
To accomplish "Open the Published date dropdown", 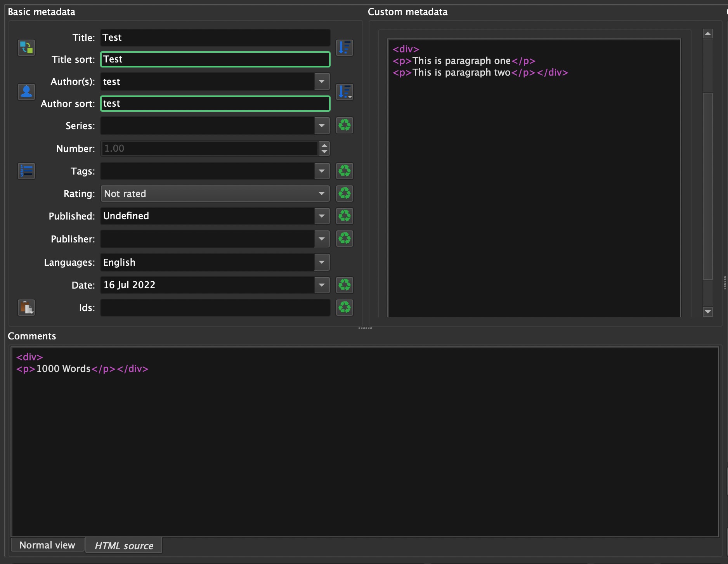I will [322, 216].
